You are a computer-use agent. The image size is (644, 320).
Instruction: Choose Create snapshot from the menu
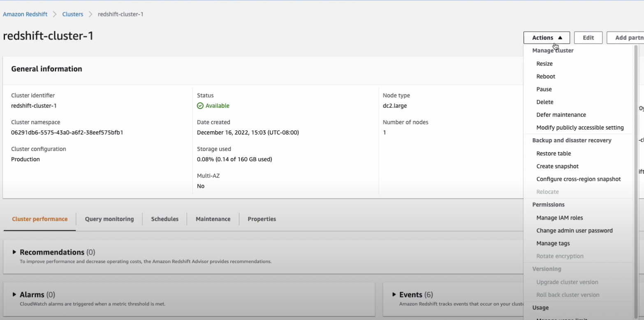[x=557, y=167]
